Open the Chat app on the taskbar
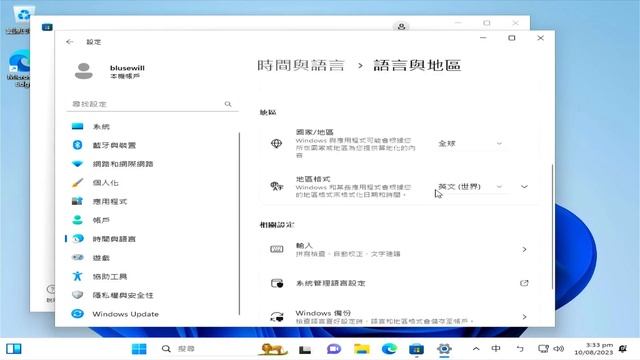The width and height of the screenshot is (640, 360). point(333,349)
